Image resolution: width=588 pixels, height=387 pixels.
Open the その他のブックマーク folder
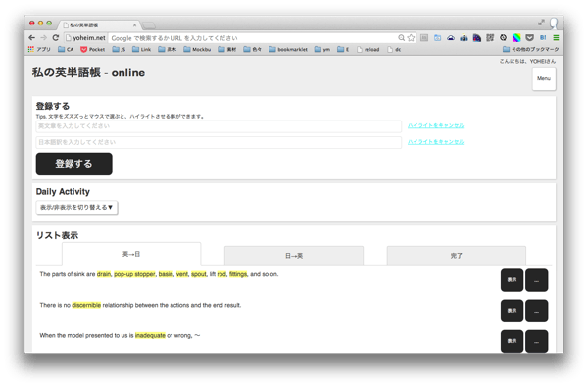tap(530, 49)
